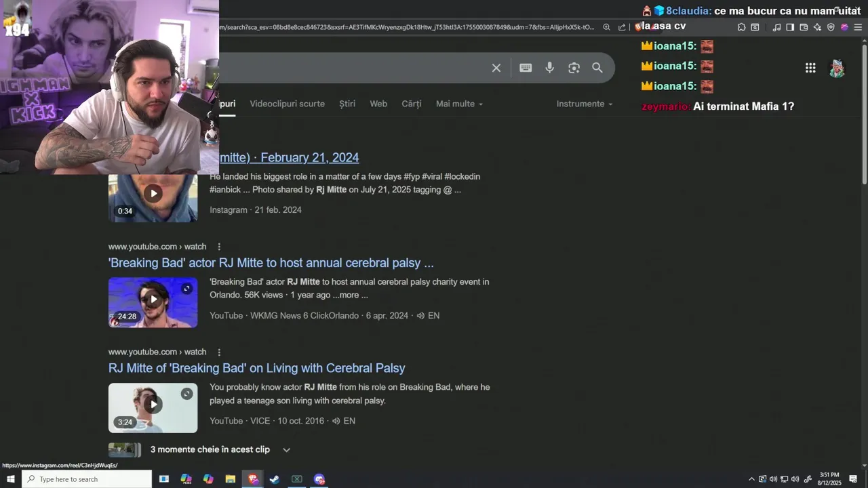Open Discord from the taskbar

pyautogui.click(x=319, y=479)
